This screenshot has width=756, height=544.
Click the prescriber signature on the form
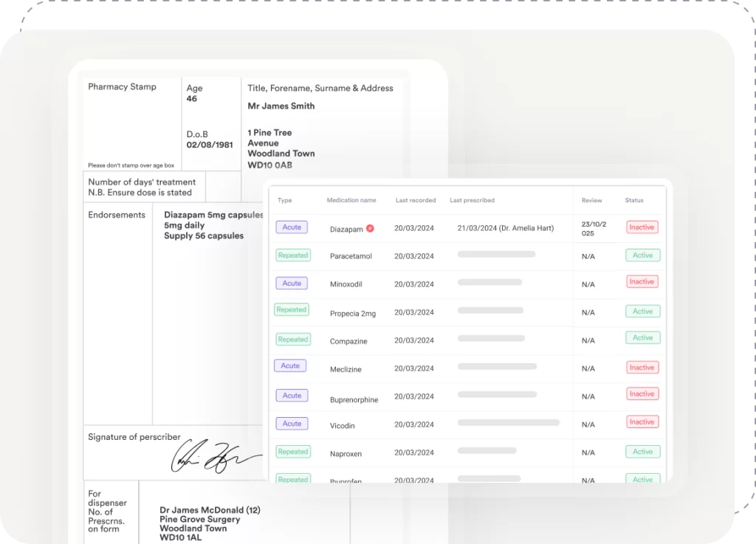(216, 456)
